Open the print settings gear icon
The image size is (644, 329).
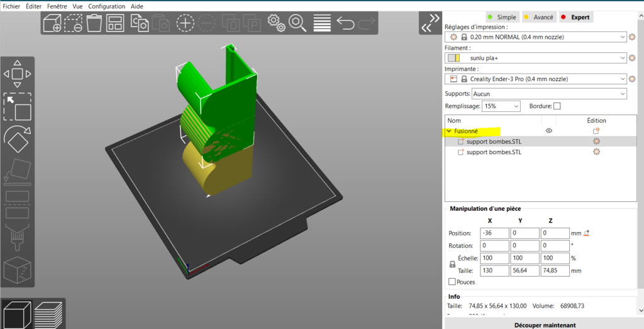[x=632, y=37]
